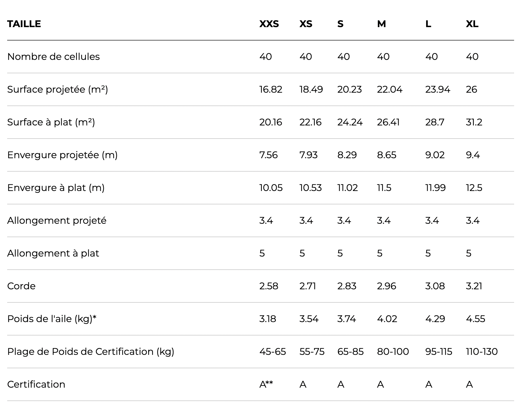
Task: Click the Poids de l'aile (kg)* label
Action: tap(52, 319)
